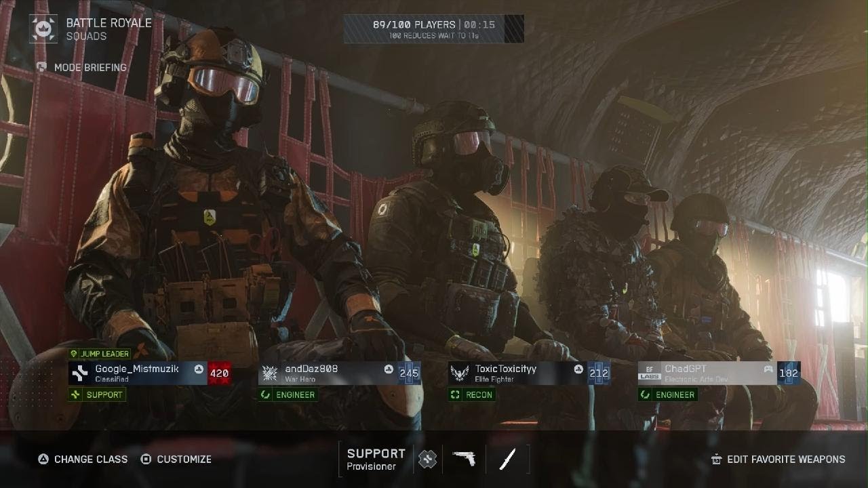Viewport: 868px width, 488px height.
Task: Select the pistol sidearm icon
Action: pos(465,459)
